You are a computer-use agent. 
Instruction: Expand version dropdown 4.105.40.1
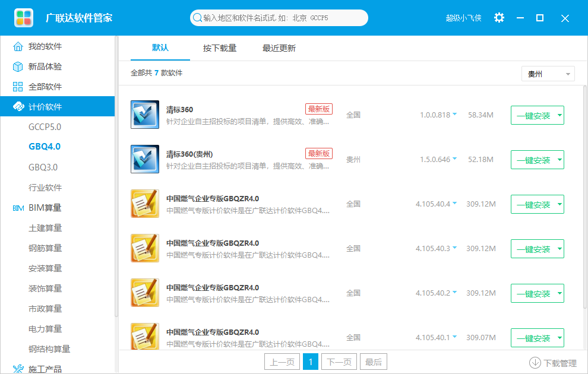tap(454, 337)
